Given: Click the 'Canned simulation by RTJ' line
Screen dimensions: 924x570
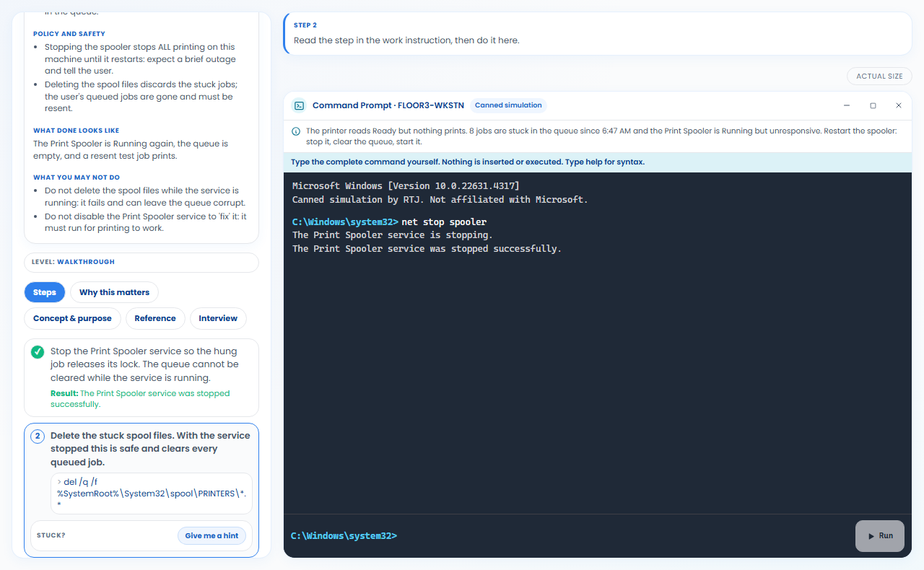Looking at the screenshot, I should pos(440,200).
